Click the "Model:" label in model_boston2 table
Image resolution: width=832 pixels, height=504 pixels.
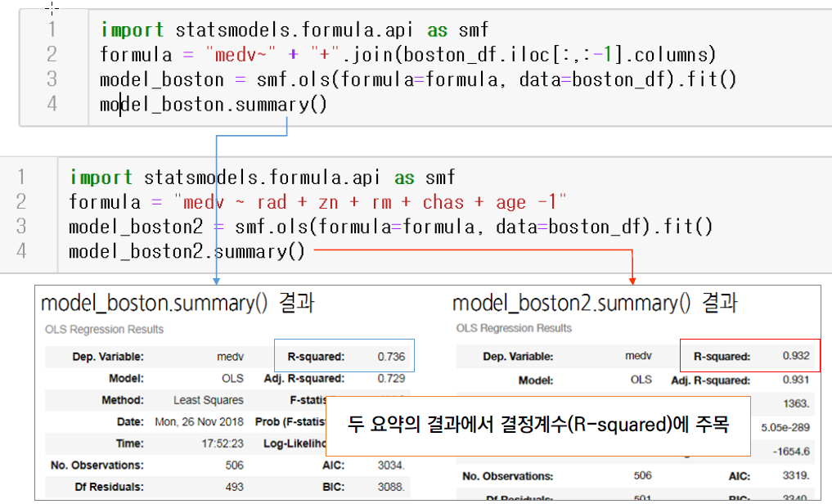click(536, 380)
